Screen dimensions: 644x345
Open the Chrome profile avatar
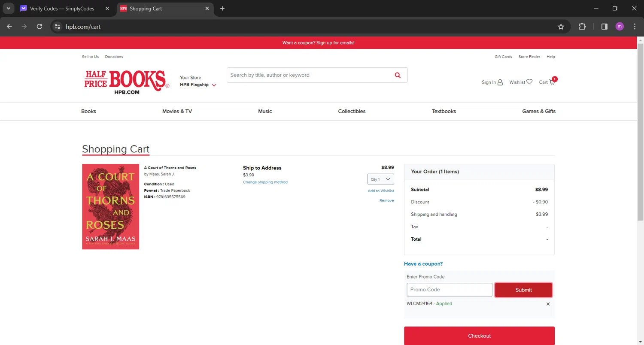pyautogui.click(x=619, y=27)
